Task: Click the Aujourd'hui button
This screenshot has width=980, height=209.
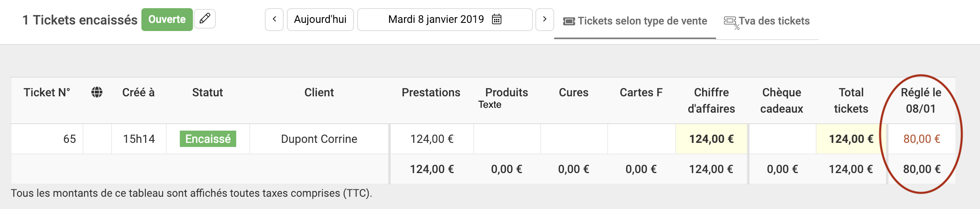Action: pyautogui.click(x=320, y=19)
